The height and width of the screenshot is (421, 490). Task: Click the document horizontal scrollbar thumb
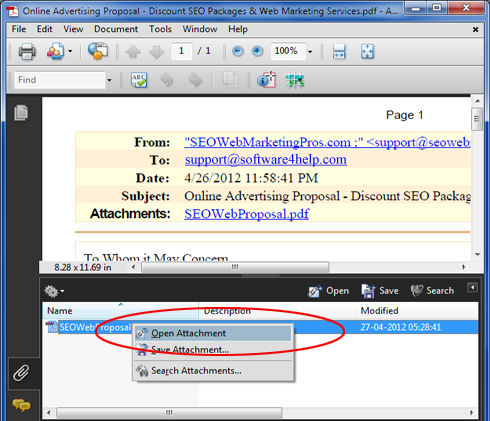coord(235,267)
